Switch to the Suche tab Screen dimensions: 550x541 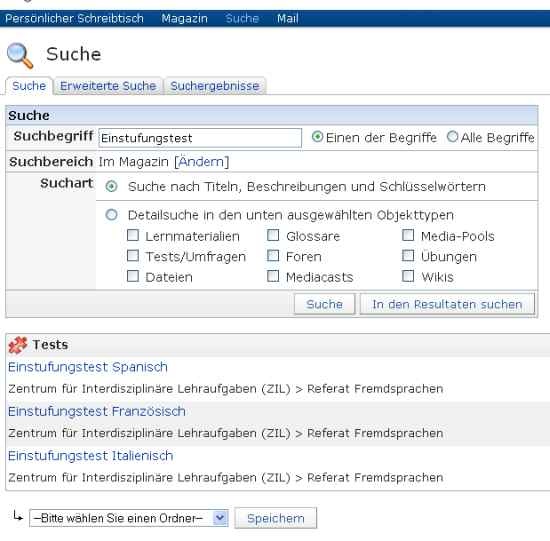pos(29,86)
